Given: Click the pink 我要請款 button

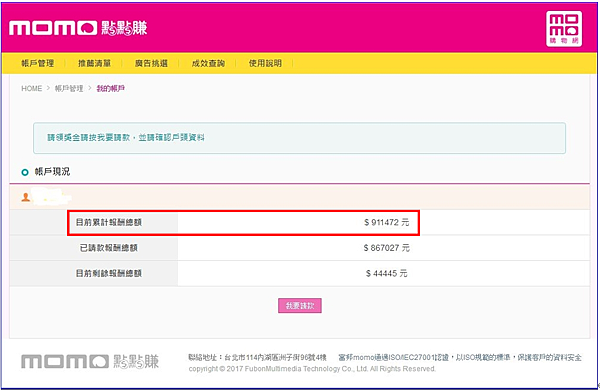Looking at the screenshot, I should pos(300,306).
